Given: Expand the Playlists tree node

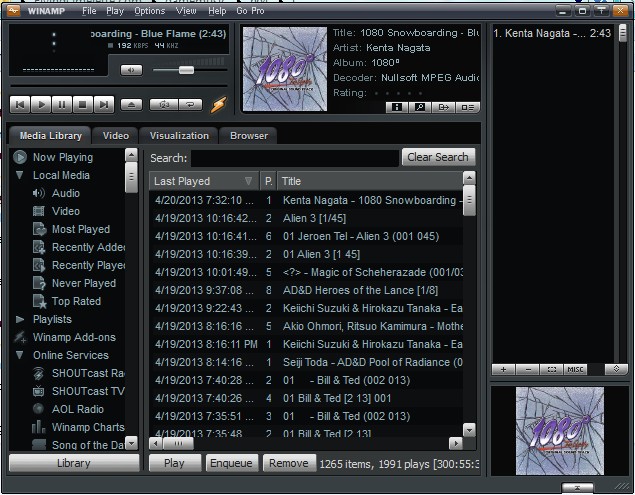Looking at the screenshot, I should [19, 319].
